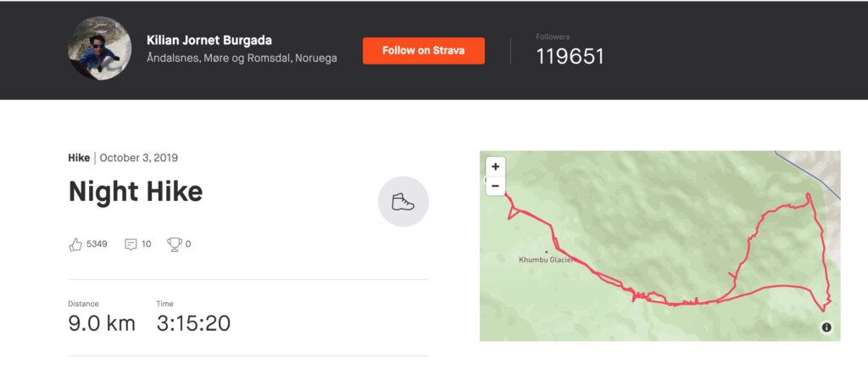Click the October 3, 2019 date
This screenshot has width=868, height=370.
point(139,158)
